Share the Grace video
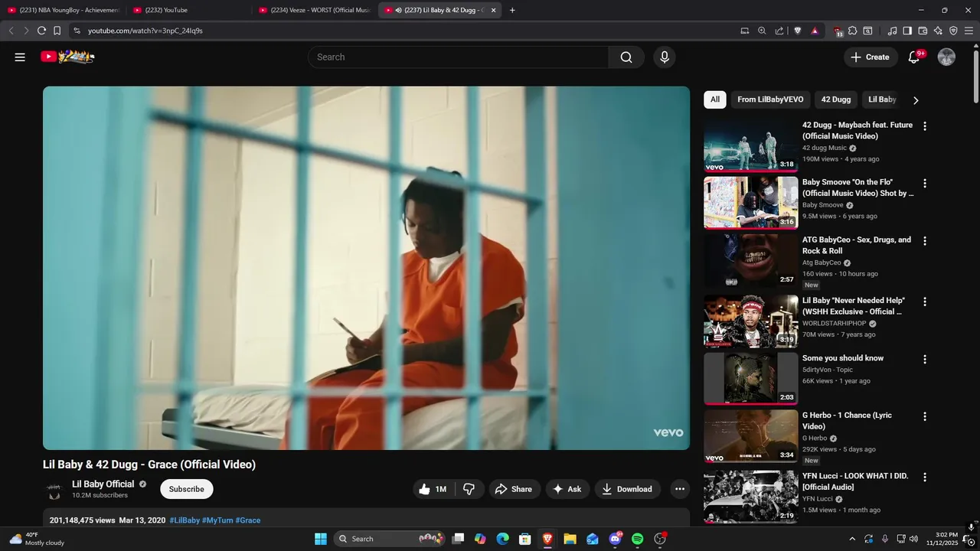Screen dimensions: 980x551 (514, 489)
